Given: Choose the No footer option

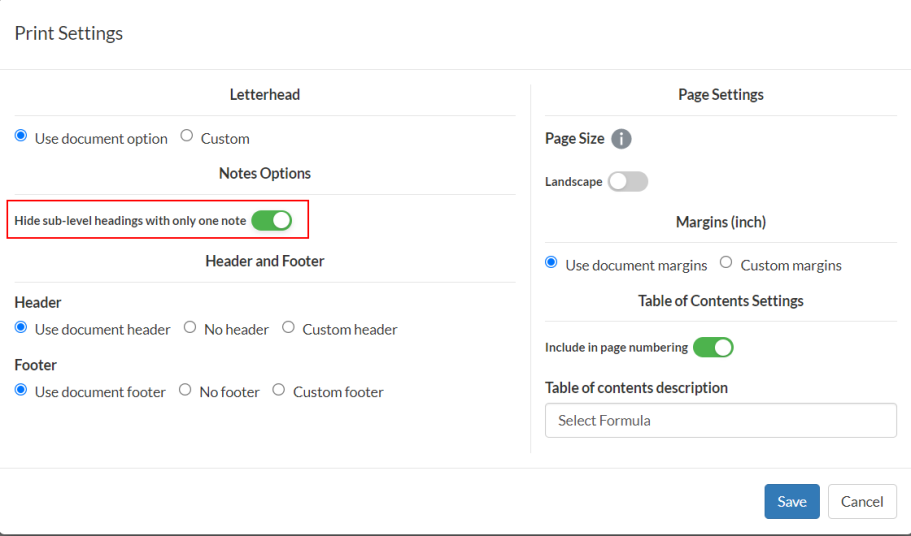Looking at the screenshot, I should (x=185, y=391).
